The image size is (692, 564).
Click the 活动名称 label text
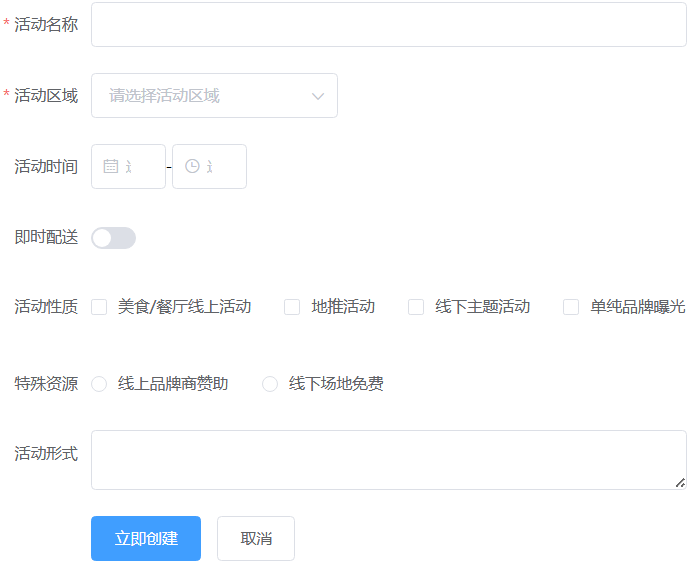point(46,24)
